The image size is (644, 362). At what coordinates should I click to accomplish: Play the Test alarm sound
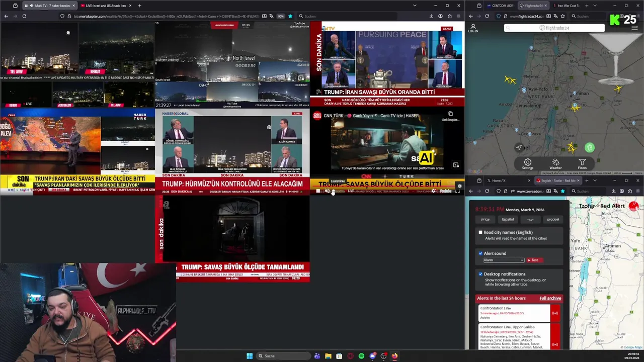coord(534,260)
